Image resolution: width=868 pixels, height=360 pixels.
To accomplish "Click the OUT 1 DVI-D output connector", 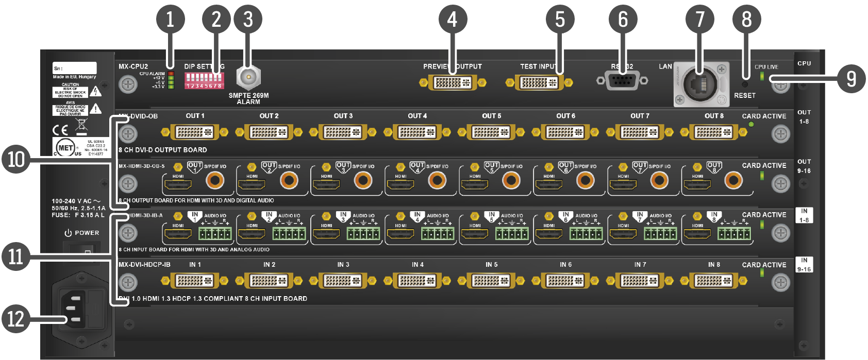I will [x=195, y=132].
